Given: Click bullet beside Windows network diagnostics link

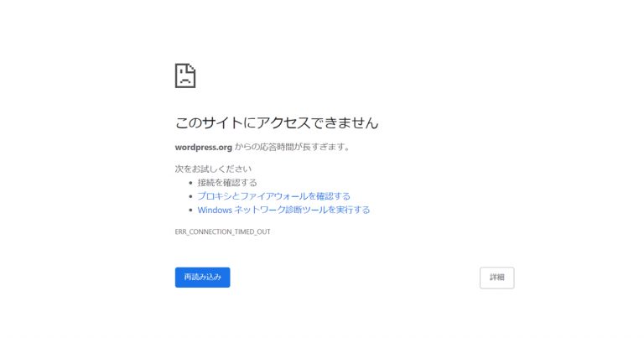Looking at the screenshot, I should tap(190, 210).
